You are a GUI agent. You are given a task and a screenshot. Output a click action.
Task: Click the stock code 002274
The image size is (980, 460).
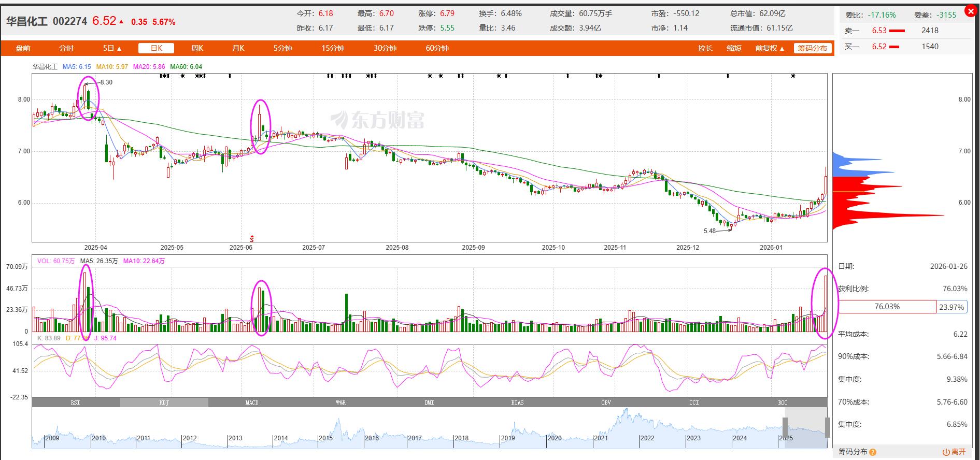click(70, 21)
